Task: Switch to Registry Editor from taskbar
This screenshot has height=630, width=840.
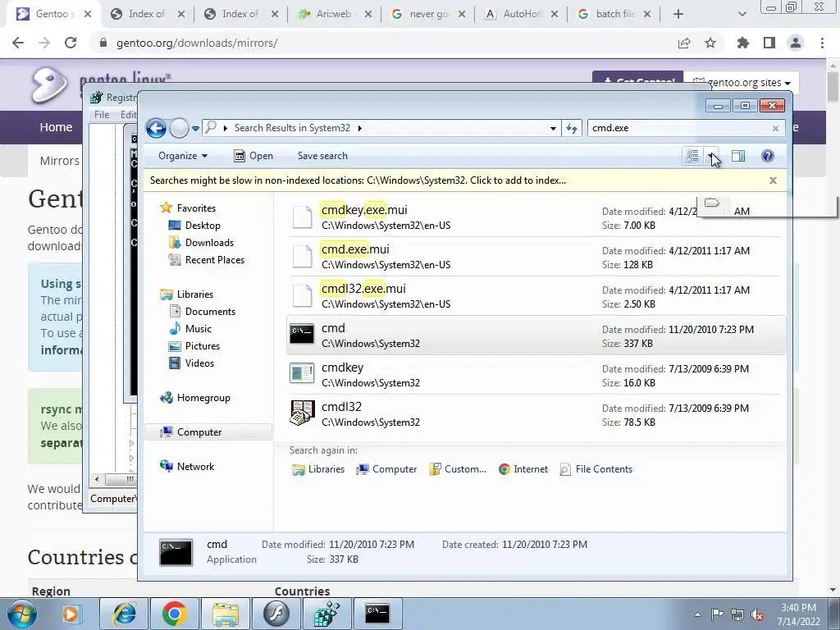Action: 326,614
